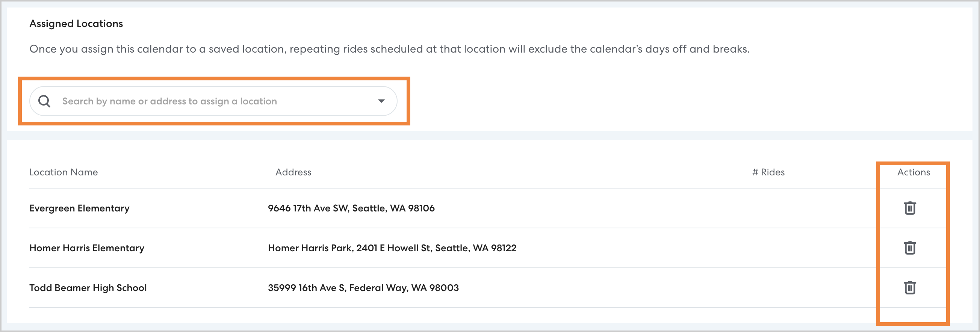Viewport: 980px width, 332px height.
Task: Remove Homer Harris Elementary with trash icon
Action: point(910,248)
